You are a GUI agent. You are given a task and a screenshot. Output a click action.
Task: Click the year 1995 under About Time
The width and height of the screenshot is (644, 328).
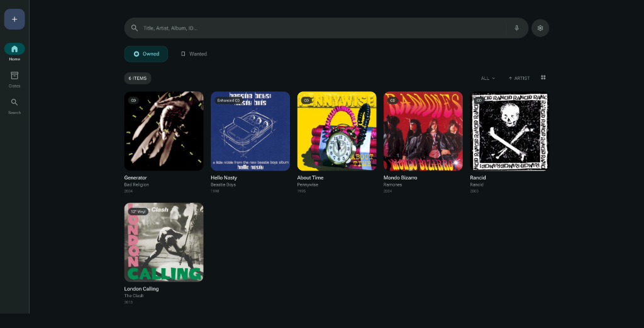pyautogui.click(x=301, y=191)
